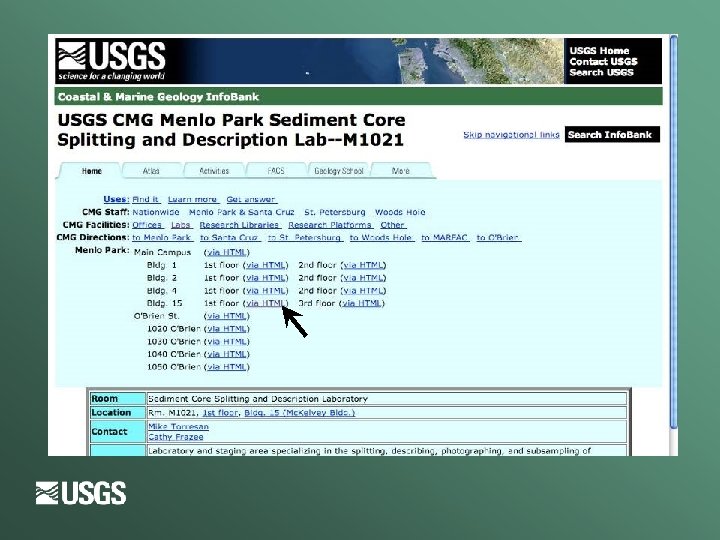Viewport: 720px width, 540px height.
Task: Open Bldg. 2 1st floor via HTML
Action: click(266, 278)
